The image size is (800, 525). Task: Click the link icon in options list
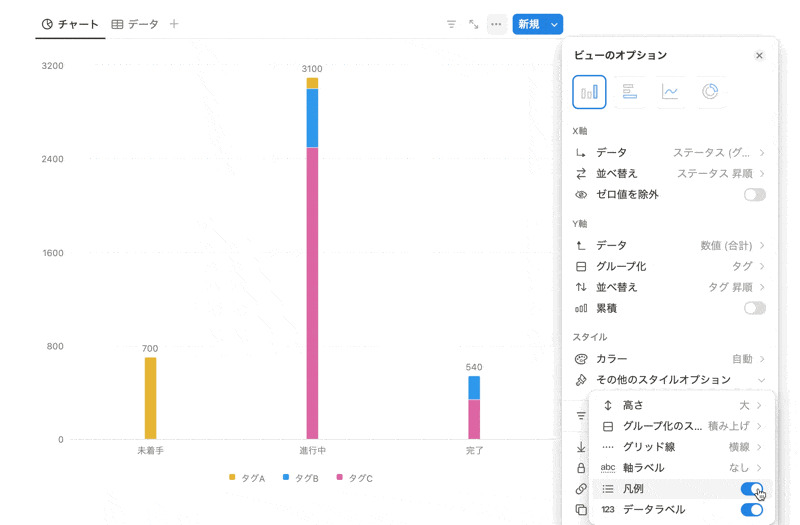click(x=581, y=489)
